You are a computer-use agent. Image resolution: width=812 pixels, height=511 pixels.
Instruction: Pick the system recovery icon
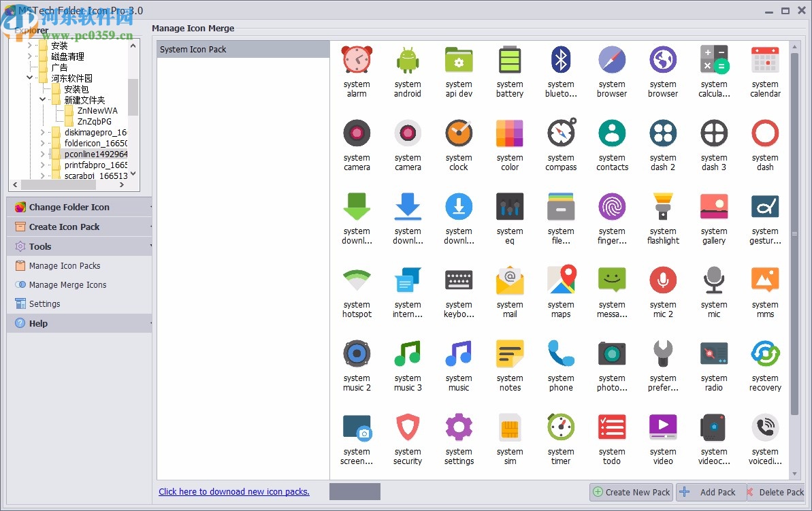765,353
